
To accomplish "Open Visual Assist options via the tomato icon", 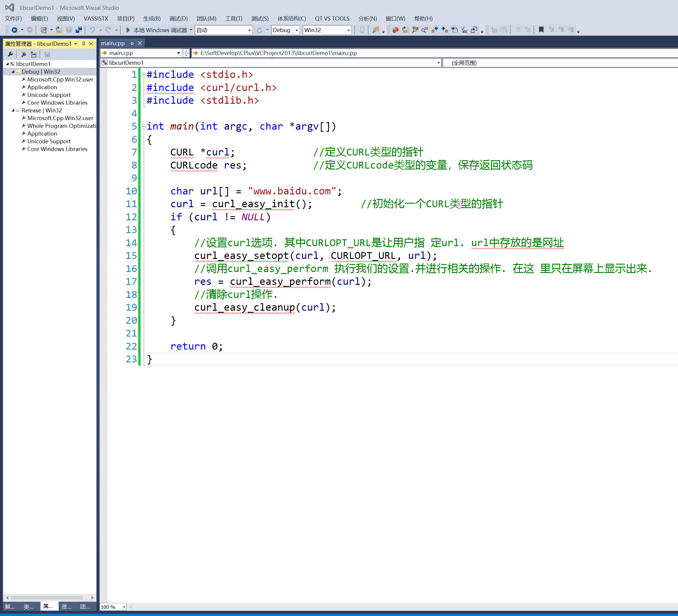I will click(396, 30).
